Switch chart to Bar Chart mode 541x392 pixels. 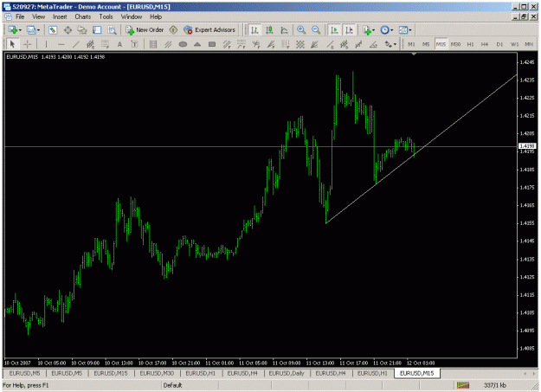(254, 30)
